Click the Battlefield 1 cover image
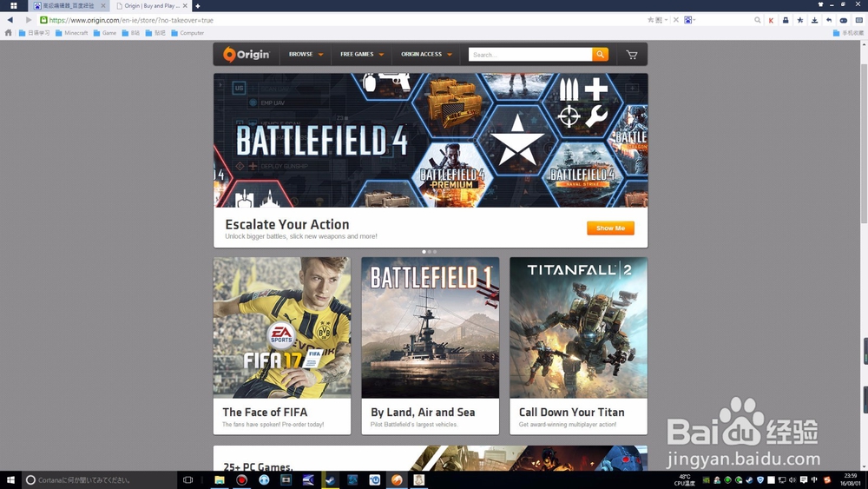This screenshot has height=489, width=868. [x=431, y=327]
